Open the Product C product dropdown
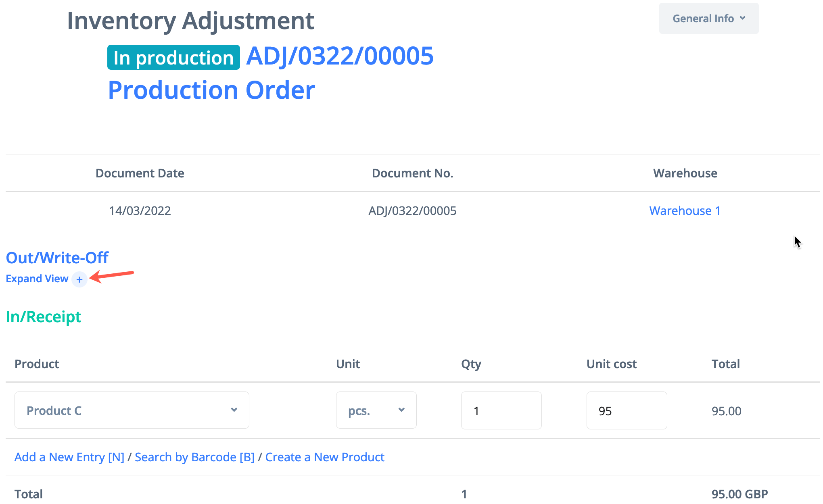This screenshot has width=823, height=504. click(132, 410)
